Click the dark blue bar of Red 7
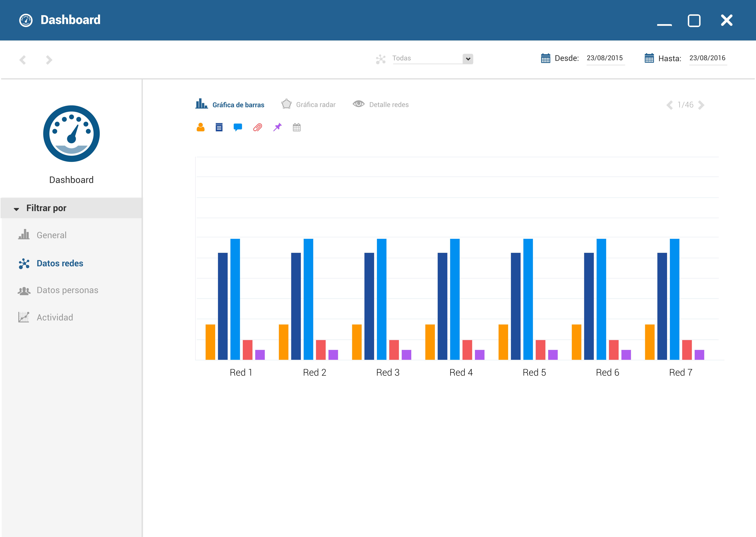 pos(662,306)
